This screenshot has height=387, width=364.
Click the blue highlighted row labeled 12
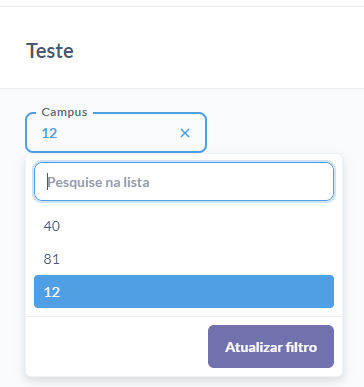tap(184, 291)
